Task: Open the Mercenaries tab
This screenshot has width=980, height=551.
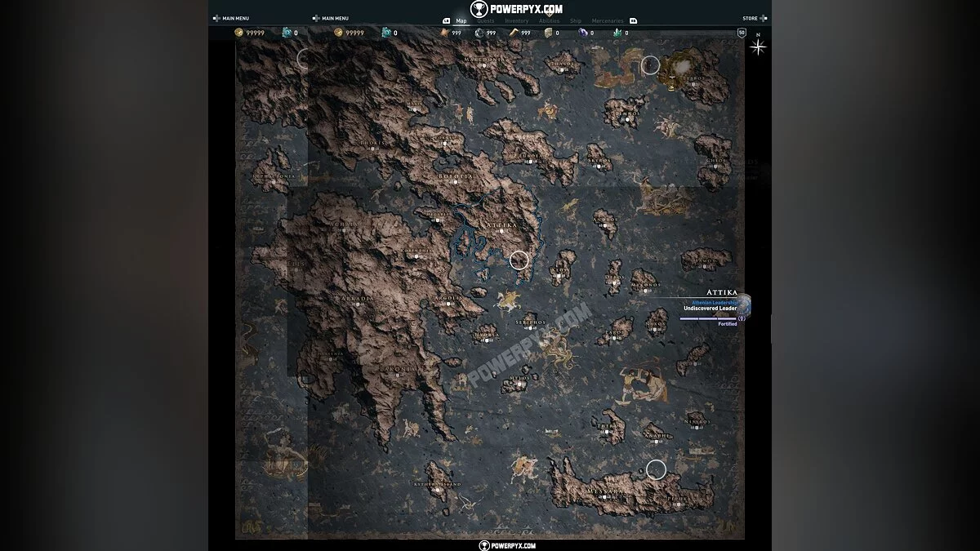Action: pyautogui.click(x=608, y=20)
